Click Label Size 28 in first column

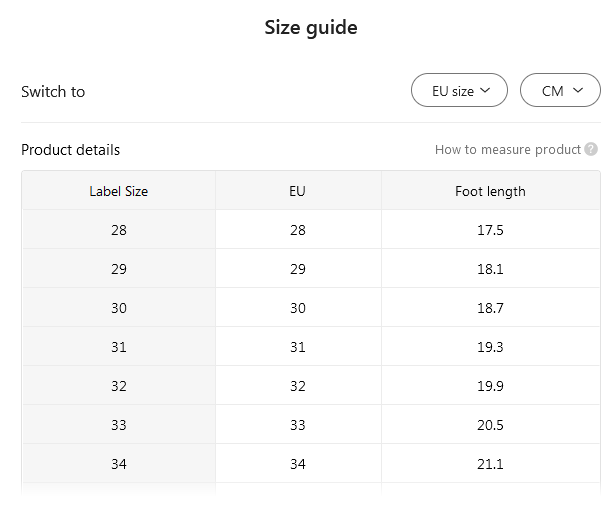coord(119,230)
